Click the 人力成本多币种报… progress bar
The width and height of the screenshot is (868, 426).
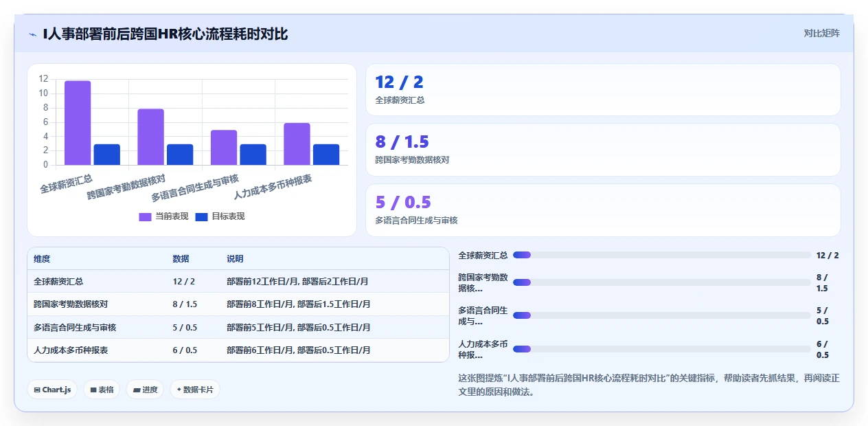[662, 349]
